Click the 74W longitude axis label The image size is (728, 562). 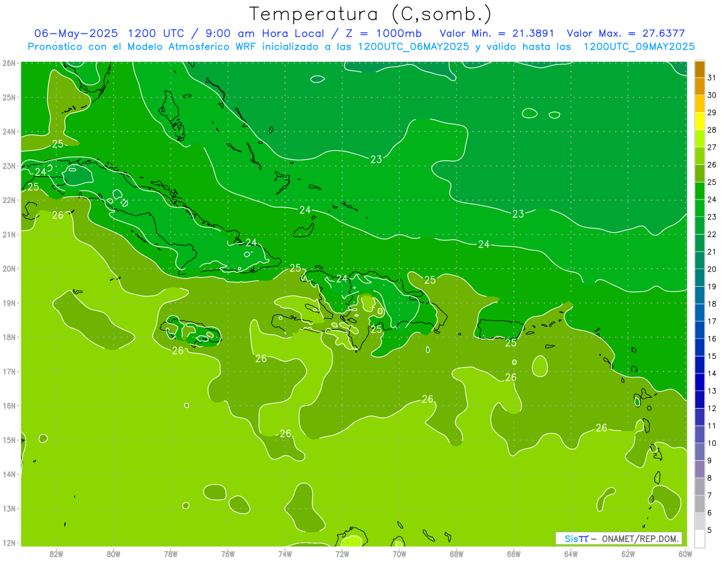[x=285, y=554]
